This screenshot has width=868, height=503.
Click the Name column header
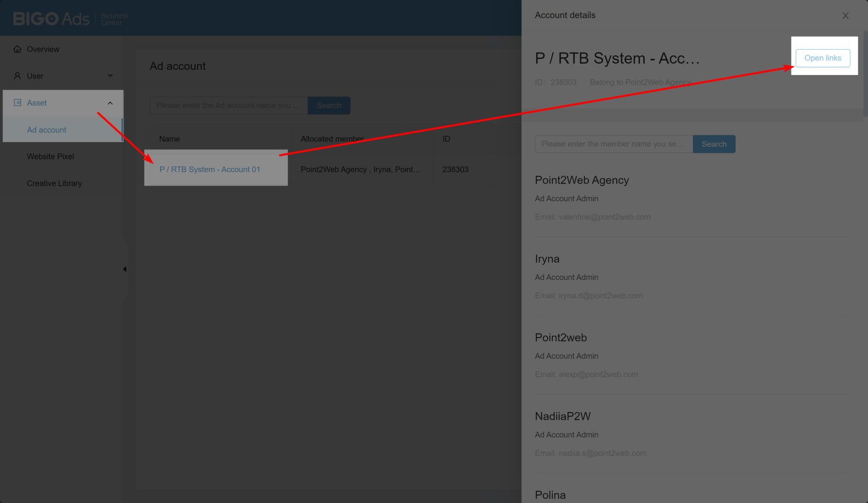pos(169,139)
